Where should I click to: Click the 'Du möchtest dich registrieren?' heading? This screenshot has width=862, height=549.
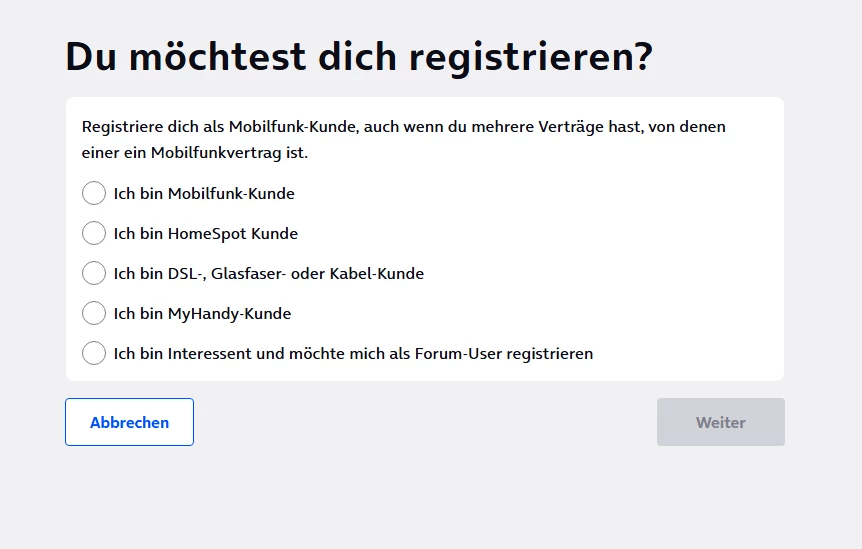coord(358,57)
